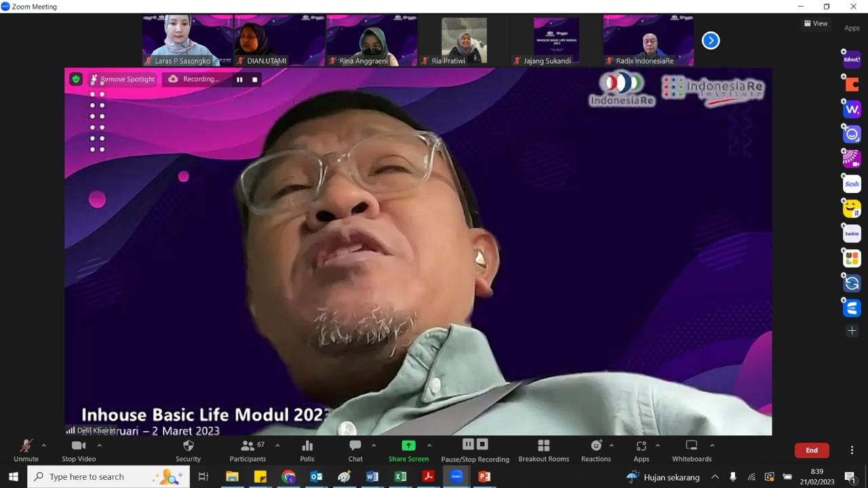Open the blue smiley-circle app icon
868x488 pixels.
pyautogui.click(x=852, y=134)
